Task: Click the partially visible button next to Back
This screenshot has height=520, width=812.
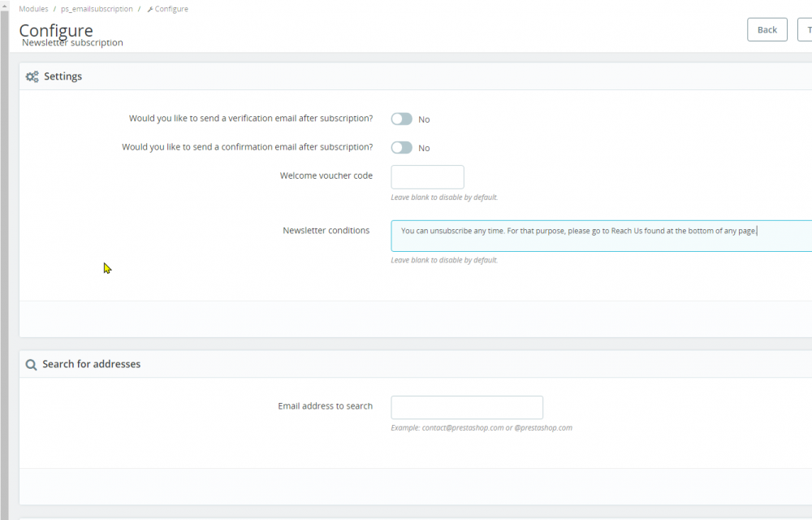Action: click(806, 29)
